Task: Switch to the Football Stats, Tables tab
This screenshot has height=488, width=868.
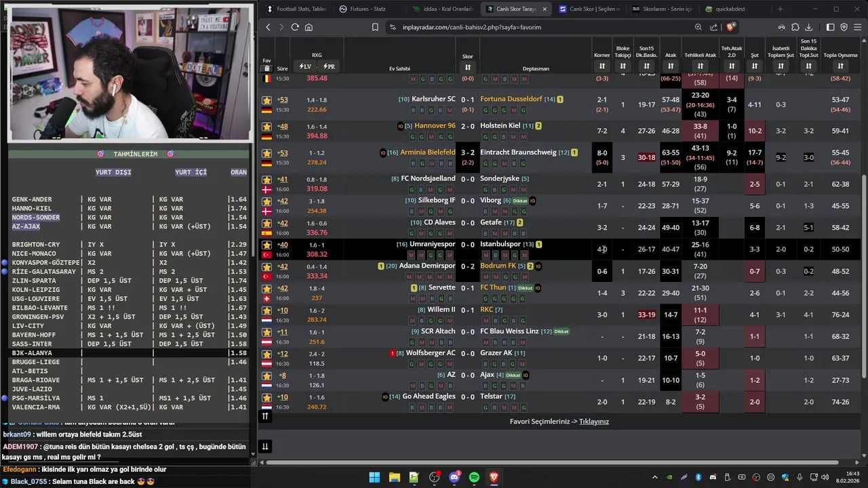Action: click(x=297, y=9)
